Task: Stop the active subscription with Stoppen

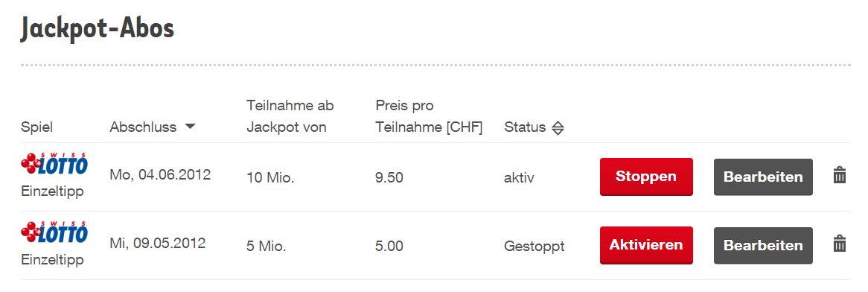Action: (646, 177)
